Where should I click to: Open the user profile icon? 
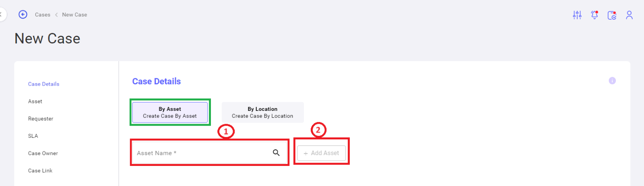click(x=630, y=15)
